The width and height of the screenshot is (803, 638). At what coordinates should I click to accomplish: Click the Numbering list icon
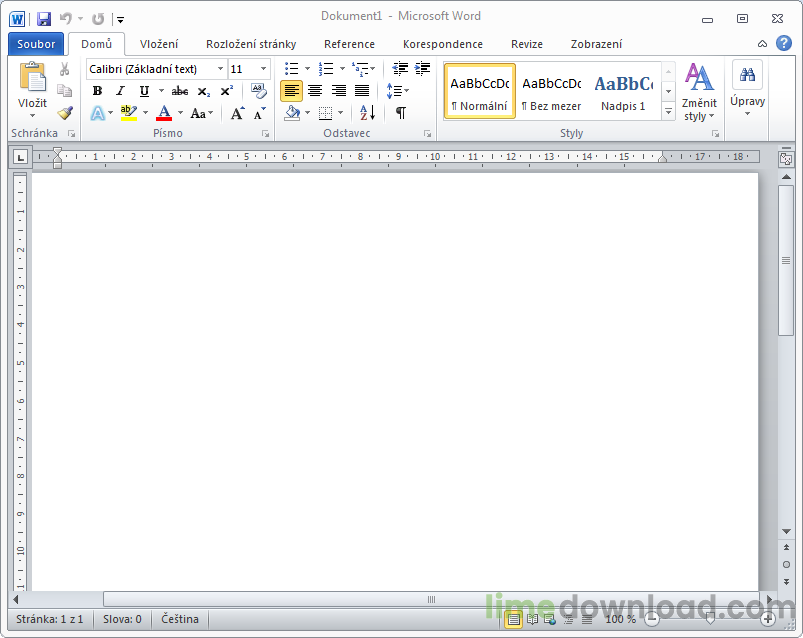click(x=326, y=69)
